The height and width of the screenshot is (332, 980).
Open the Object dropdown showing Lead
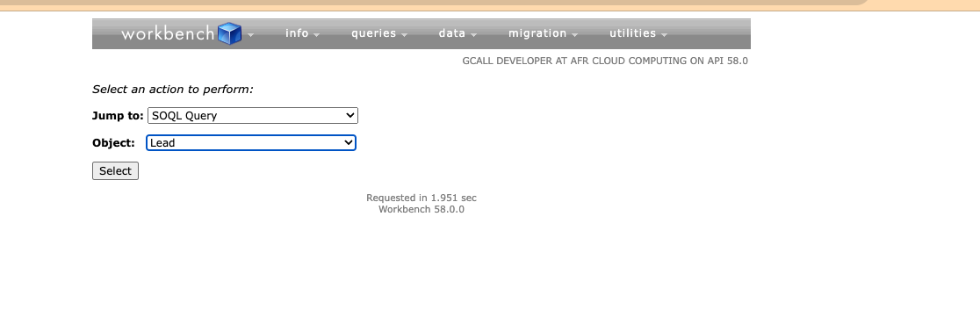(x=251, y=143)
